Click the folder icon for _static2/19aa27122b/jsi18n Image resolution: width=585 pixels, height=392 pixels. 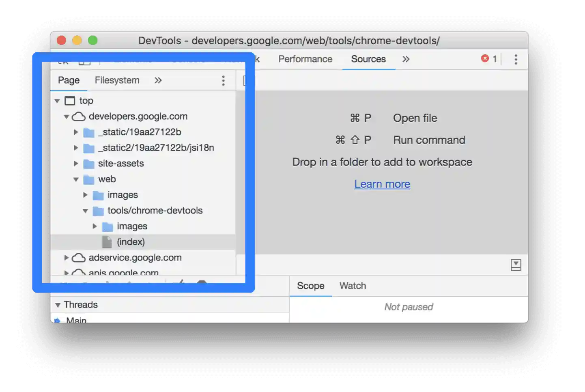click(89, 148)
